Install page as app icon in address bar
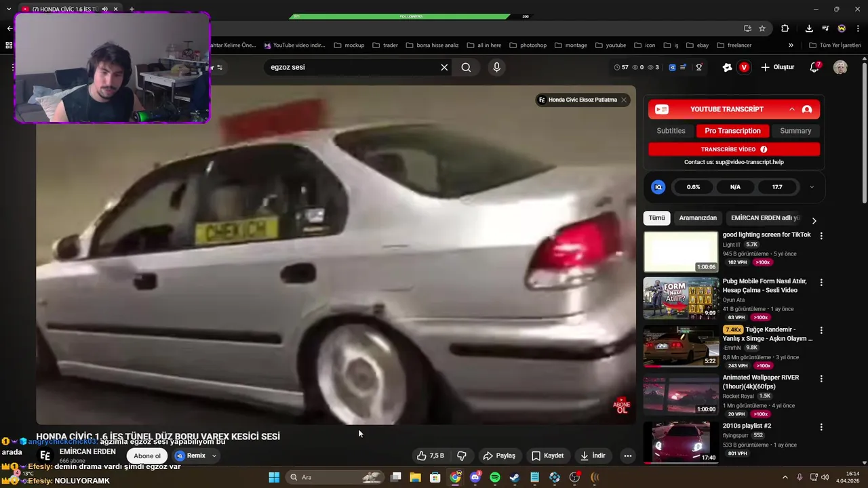Image resolution: width=868 pixels, height=488 pixels. click(x=747, y=28)
